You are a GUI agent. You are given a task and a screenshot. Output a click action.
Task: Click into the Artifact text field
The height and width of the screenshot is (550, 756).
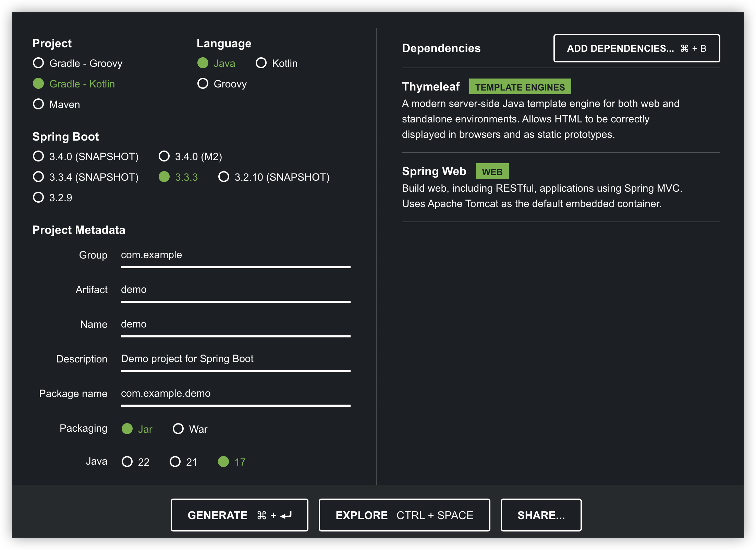tap(235, 290)
